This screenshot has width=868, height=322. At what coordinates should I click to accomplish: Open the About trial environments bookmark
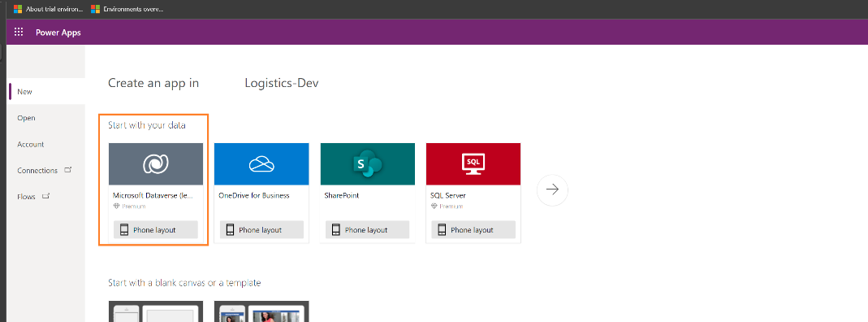pos(48,9)
